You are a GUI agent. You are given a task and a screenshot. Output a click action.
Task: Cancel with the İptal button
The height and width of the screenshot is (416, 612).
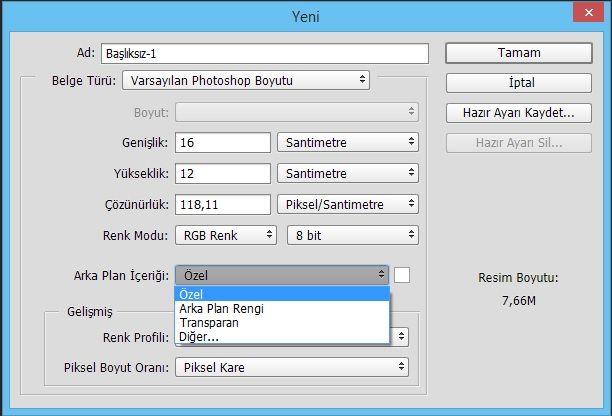click(519, 83)
